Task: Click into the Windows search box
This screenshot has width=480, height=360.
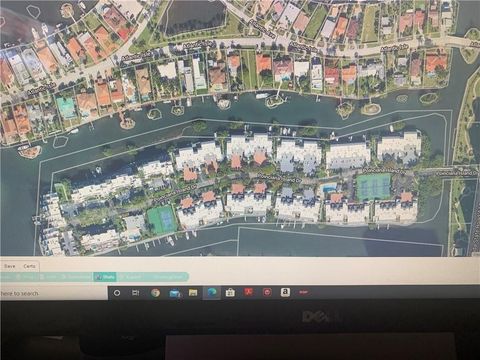Action: tap(53, 293)
